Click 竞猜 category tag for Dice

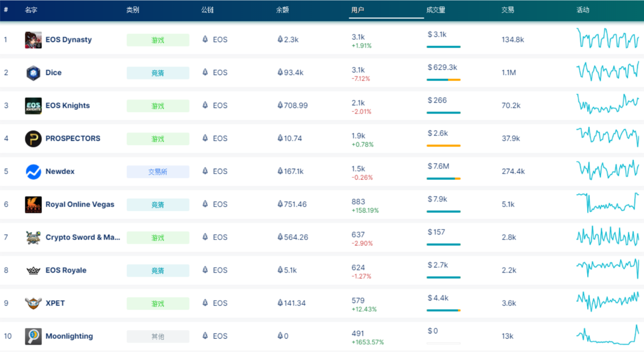click(x=158, y=73)
